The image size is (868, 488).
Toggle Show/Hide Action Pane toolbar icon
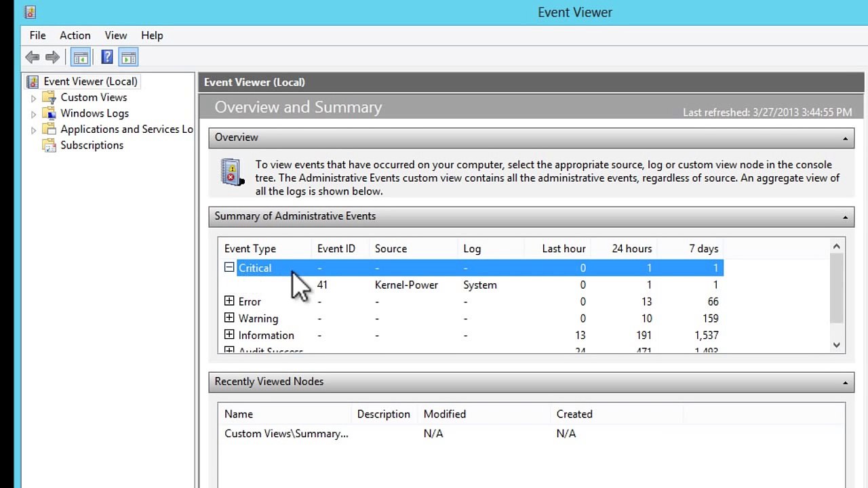pyautogui.click(x=128, y=58)
